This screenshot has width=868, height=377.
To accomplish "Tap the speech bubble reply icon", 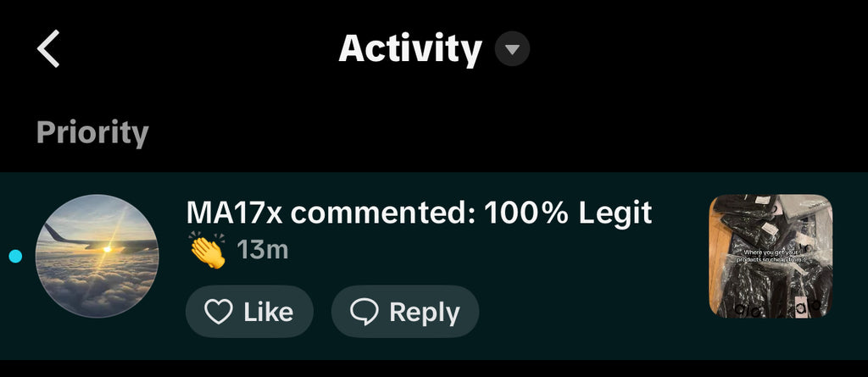I will pyautogui.click(x=364, y=313).
